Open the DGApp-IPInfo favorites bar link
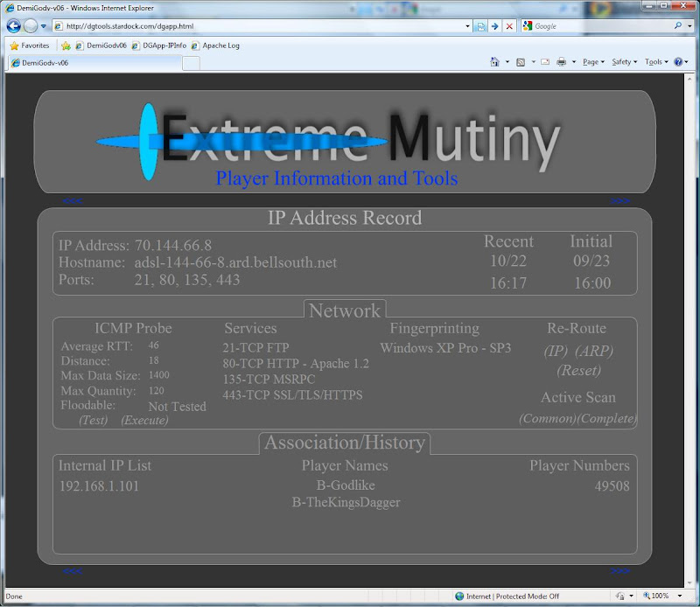The height and width of the screenshot is (607, 700). click(159, 45)
